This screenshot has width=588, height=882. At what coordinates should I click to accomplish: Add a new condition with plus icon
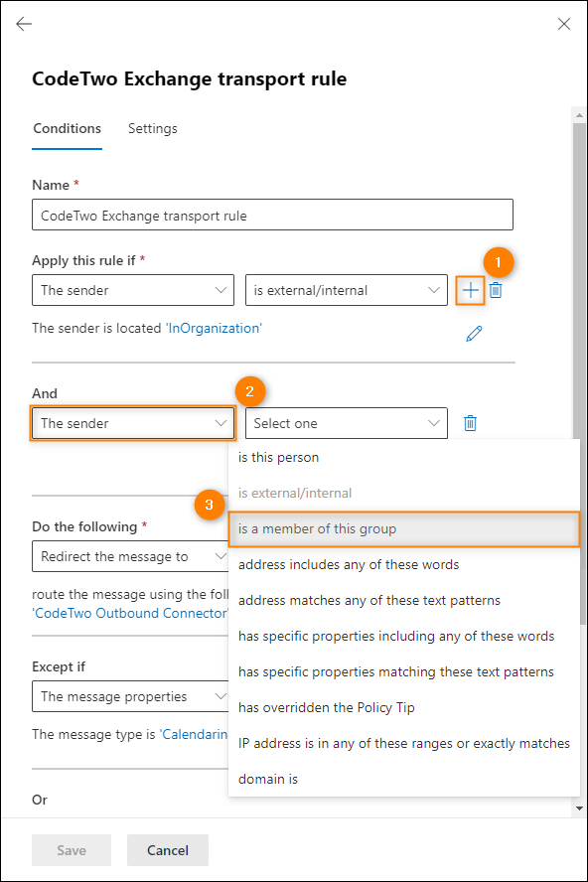[471, 290]
